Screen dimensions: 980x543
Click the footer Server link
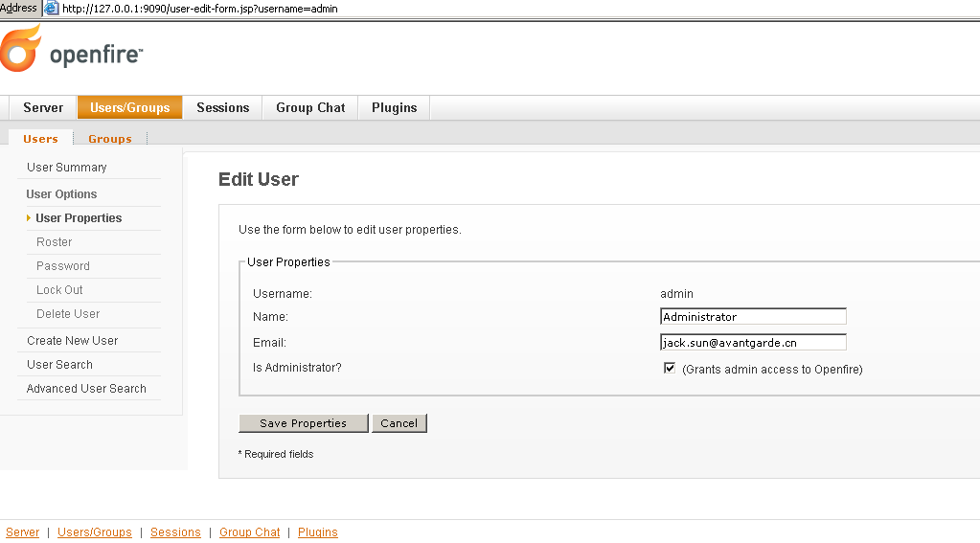[22, 532]
